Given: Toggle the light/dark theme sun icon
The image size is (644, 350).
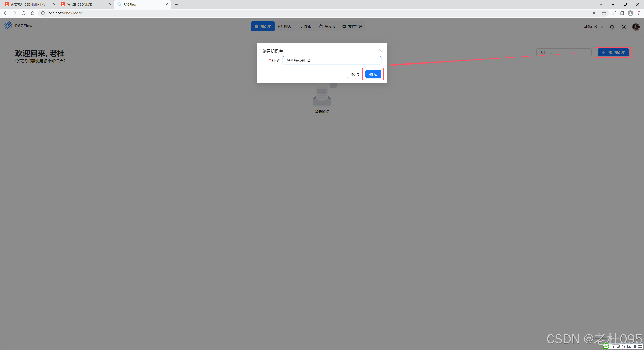Looking at the screenshot, I should 624,27.
